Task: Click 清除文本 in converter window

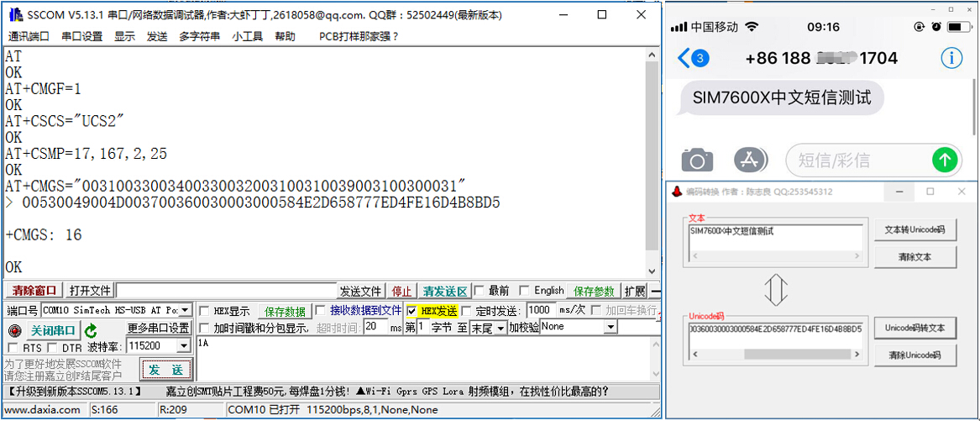Action: (915, 256)
